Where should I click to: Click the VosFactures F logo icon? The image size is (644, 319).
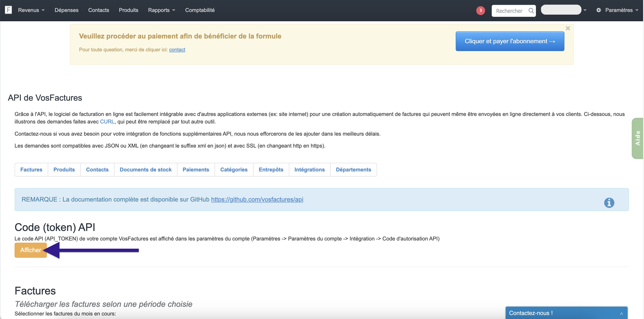(x=8, y=10)
